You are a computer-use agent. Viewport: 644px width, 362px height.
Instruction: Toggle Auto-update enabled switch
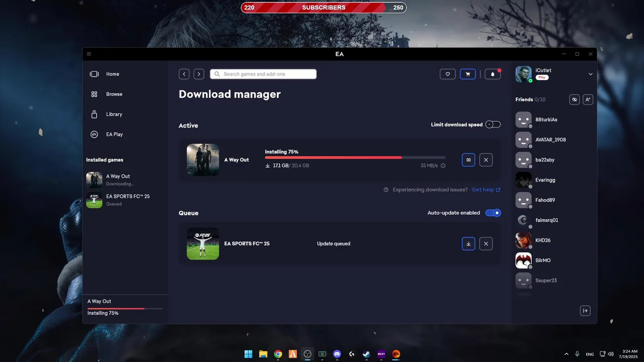[x=493, y=213]
